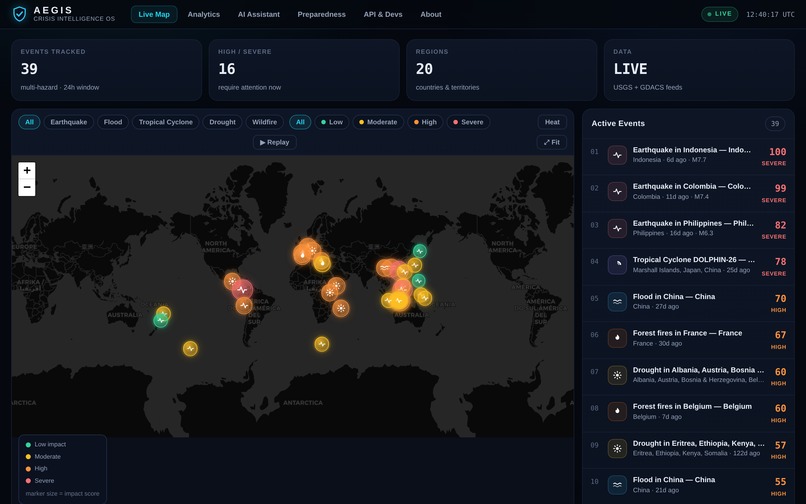The image size is (806, 504).
Task: Click severity score 100 for Indonesia
Action: tap(777, 152)
